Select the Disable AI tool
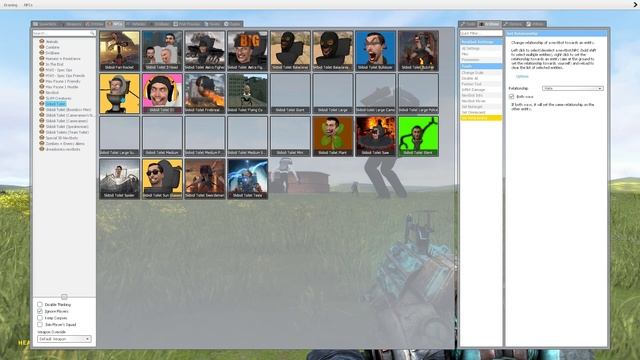This screenshot has width=640, height=360. pyautogui.click(x=481, y=78)
